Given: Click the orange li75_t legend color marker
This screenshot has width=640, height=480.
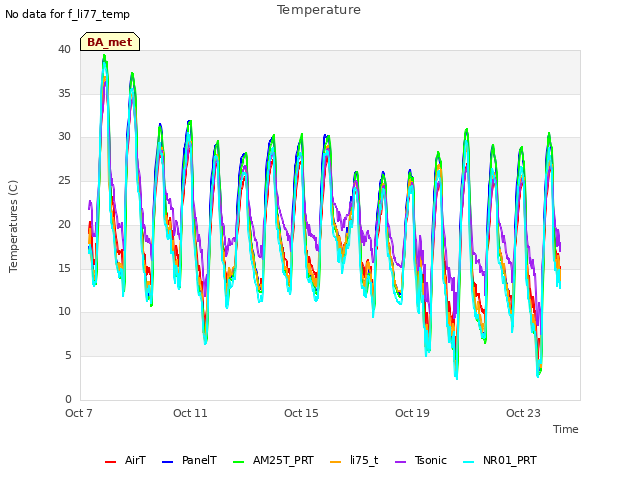Looking at the screenshot, I should [336, 462].
